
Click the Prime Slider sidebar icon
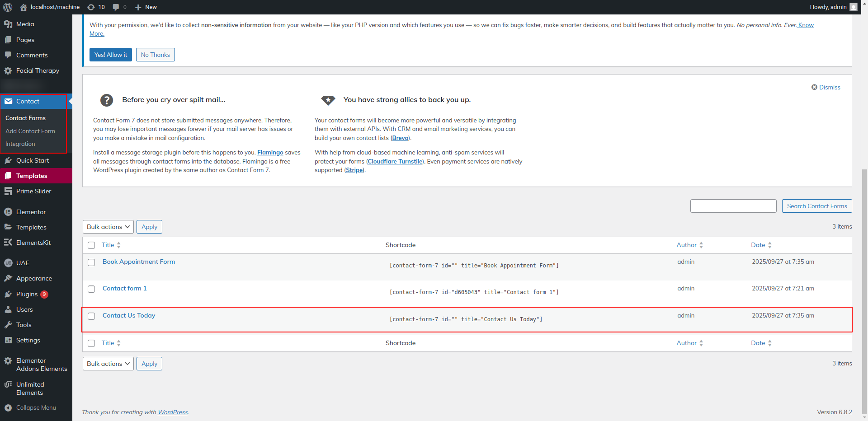[x=8, y=191]
